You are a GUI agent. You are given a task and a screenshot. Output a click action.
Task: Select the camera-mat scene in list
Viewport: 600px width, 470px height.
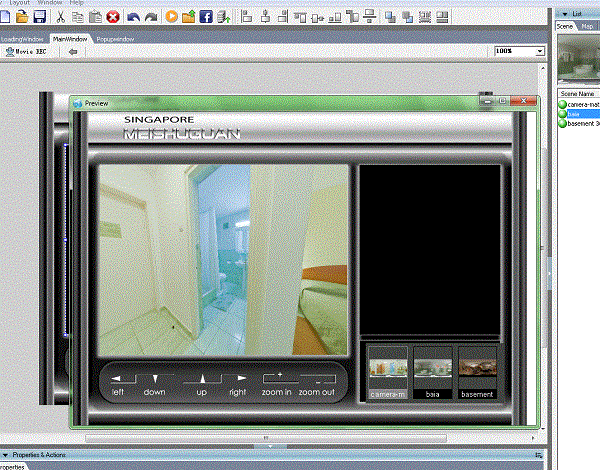(x=579, y=104)
